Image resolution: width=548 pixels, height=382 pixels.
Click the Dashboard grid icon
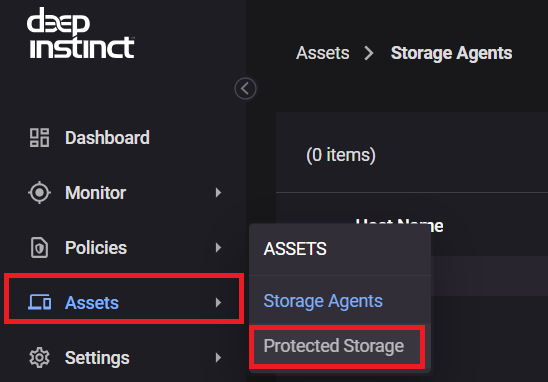point(39,138)
